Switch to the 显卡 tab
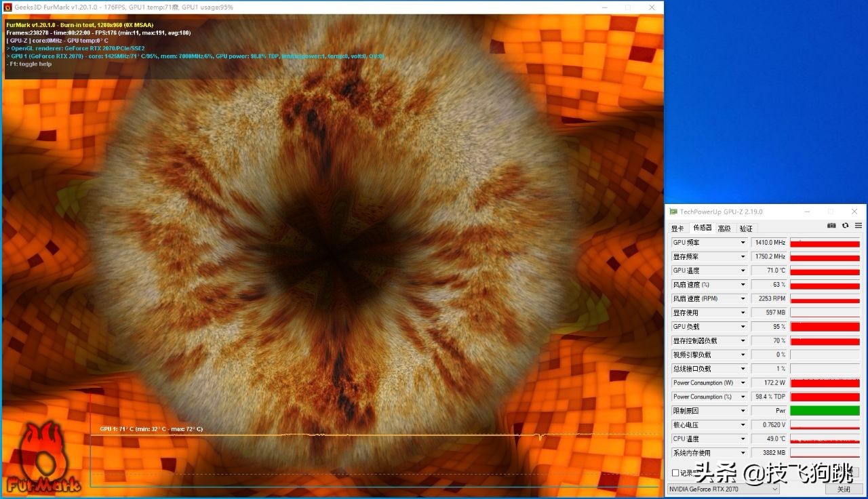868x499 pixels. (677, 228)
